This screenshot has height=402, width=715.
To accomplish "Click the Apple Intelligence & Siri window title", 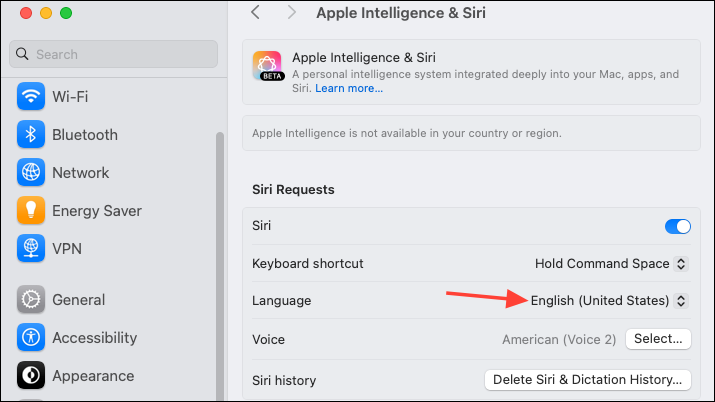I will pos(401,13).
